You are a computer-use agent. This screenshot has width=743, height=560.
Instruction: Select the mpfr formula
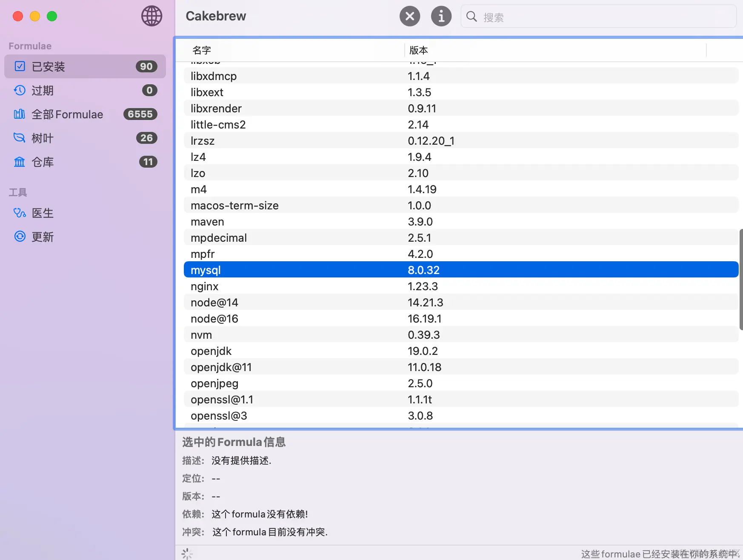coord(461,254)
